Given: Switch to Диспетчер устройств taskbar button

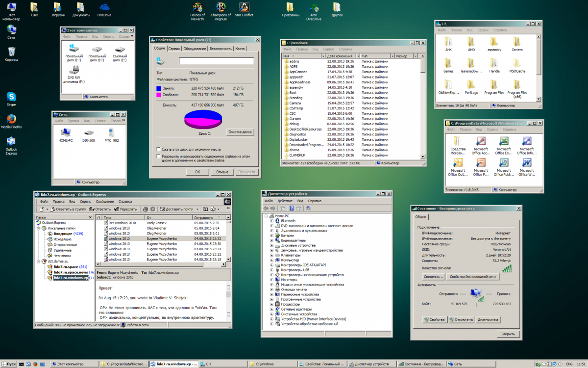Looking at the screenshot, I should pyautogui.click(x=371, y=364).
